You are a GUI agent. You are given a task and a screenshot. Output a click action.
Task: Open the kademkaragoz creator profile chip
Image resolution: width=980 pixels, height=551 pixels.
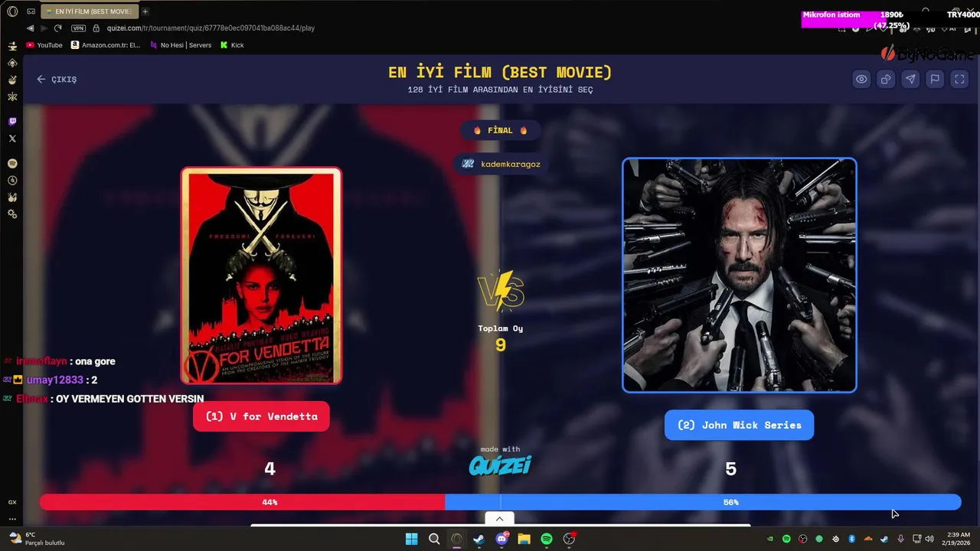coord(501,164)
